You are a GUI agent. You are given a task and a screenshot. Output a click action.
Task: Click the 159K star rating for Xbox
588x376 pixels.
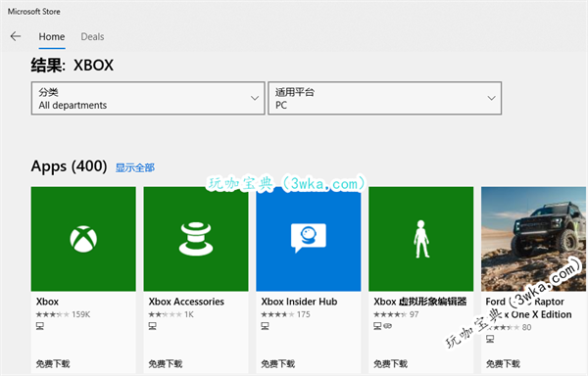(63, 314)
